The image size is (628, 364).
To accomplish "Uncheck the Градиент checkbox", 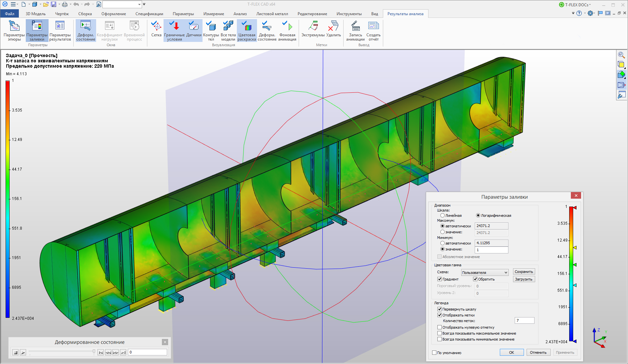I will pyautogui.click(x=440, y=279).
